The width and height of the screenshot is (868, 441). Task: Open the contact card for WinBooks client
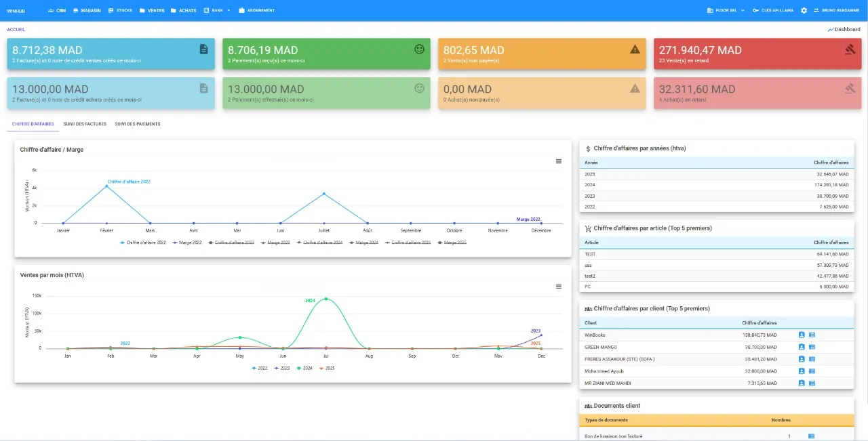tap(801, 335)
